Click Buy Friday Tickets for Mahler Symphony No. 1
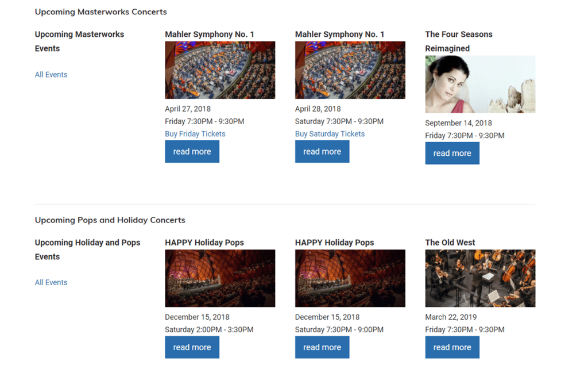This screenshot has height=376, width=588. 195,133
